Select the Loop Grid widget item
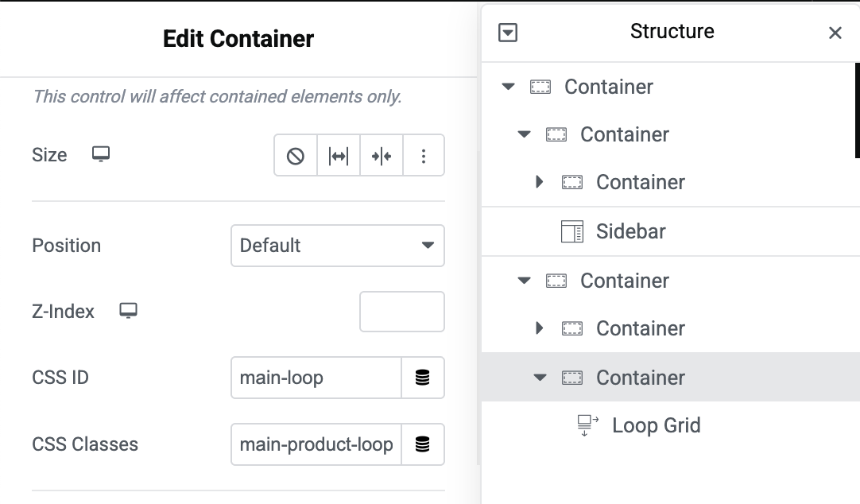This screenshot has width=860, height=504. (656, 425)
